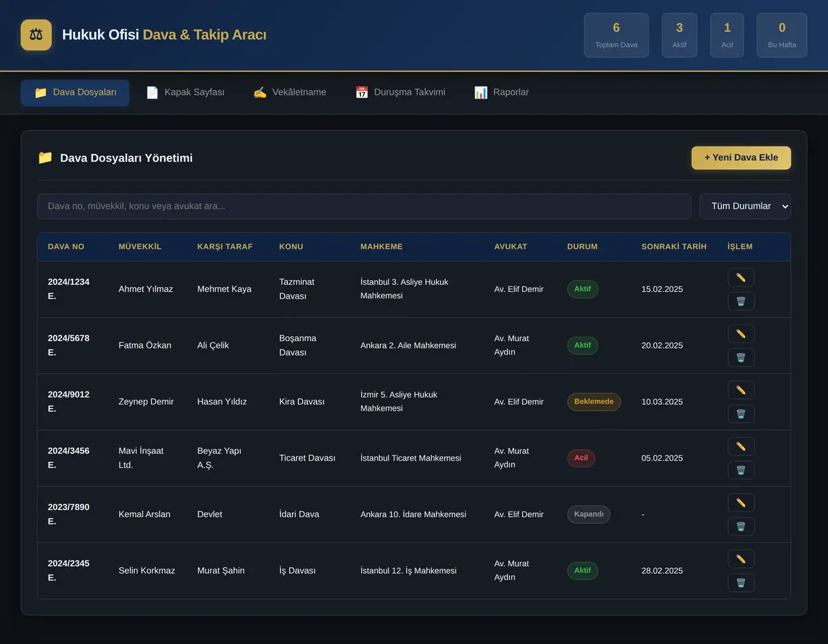Delete Kemal Arslan's case with trash icon

pyautogui.click(x=741, y=526)
